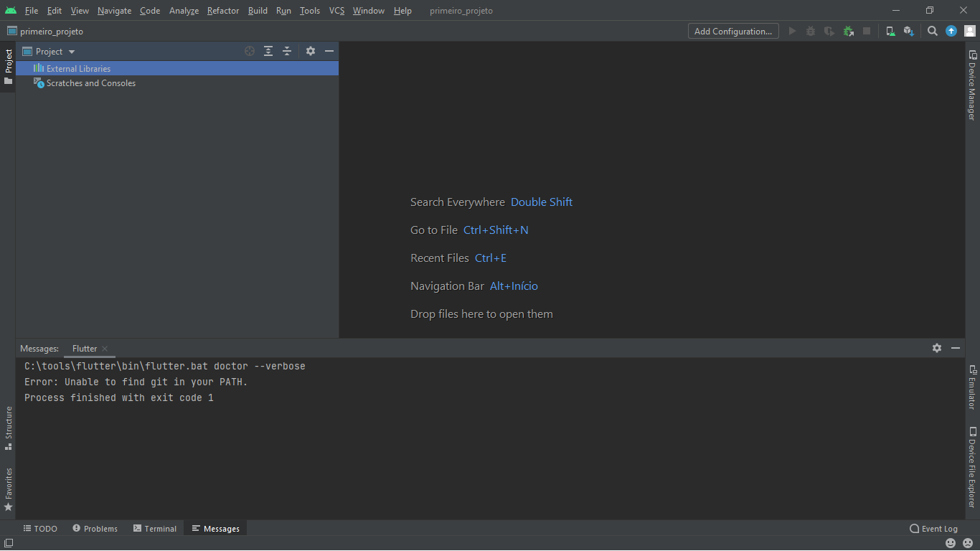Click the Search Everywhere magnifier icon

point(933,31)
